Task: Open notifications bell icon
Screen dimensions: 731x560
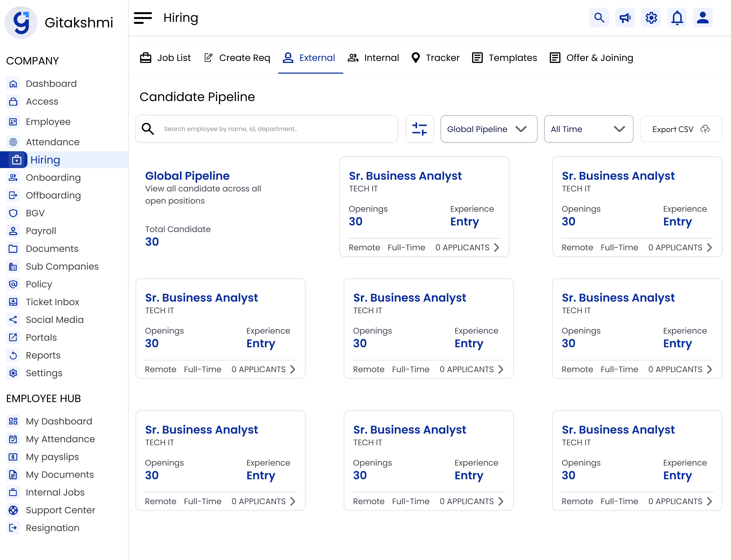Action: (x=677, y=18)
